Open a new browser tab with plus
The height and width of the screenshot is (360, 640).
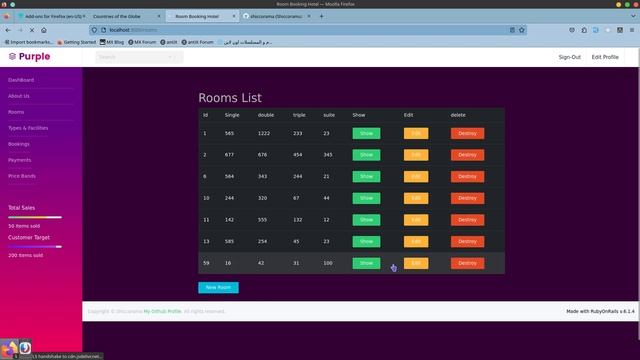[321, 16]
